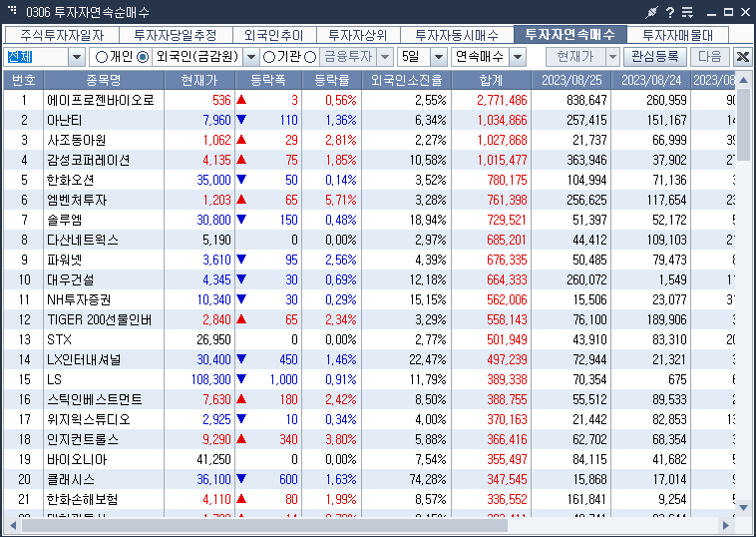Select stock STX
This screenshot has width=756, height=537.
[59, 339]
